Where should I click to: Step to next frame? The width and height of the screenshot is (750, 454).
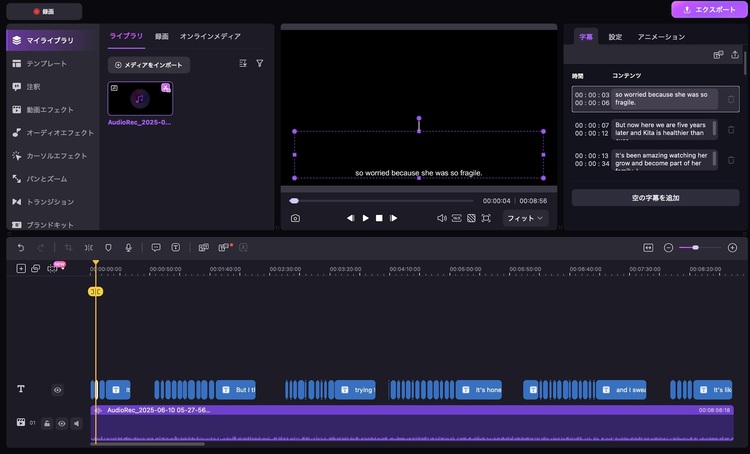[394, 218]
